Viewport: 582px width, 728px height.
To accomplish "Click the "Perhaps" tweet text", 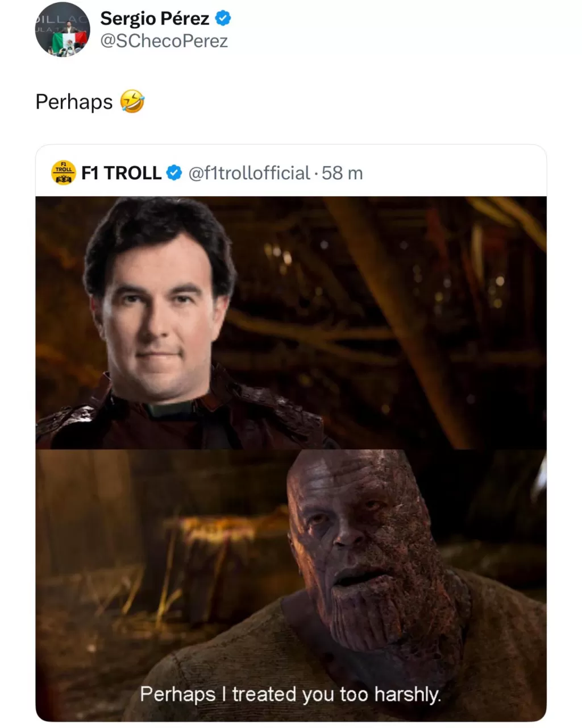I will point(74,102).
